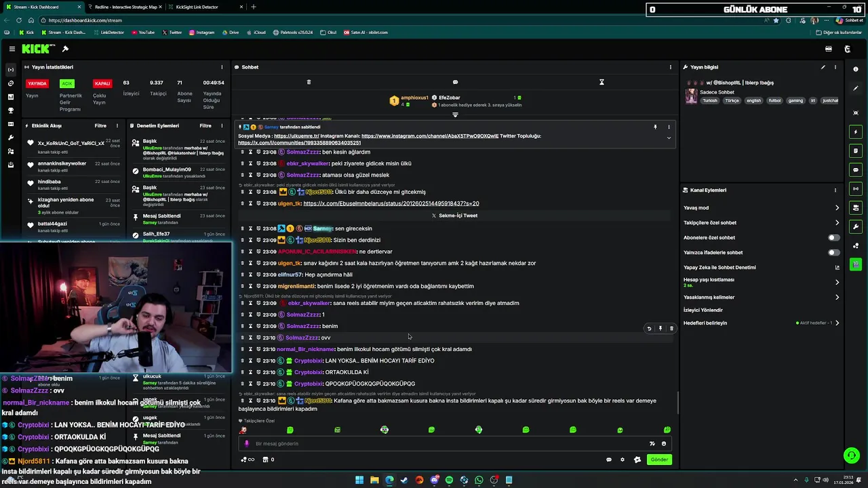Image resolution: width=868 pixels, height=488 pixels.
Task: Open the LinkDetector bookmark
Action: 109,33
